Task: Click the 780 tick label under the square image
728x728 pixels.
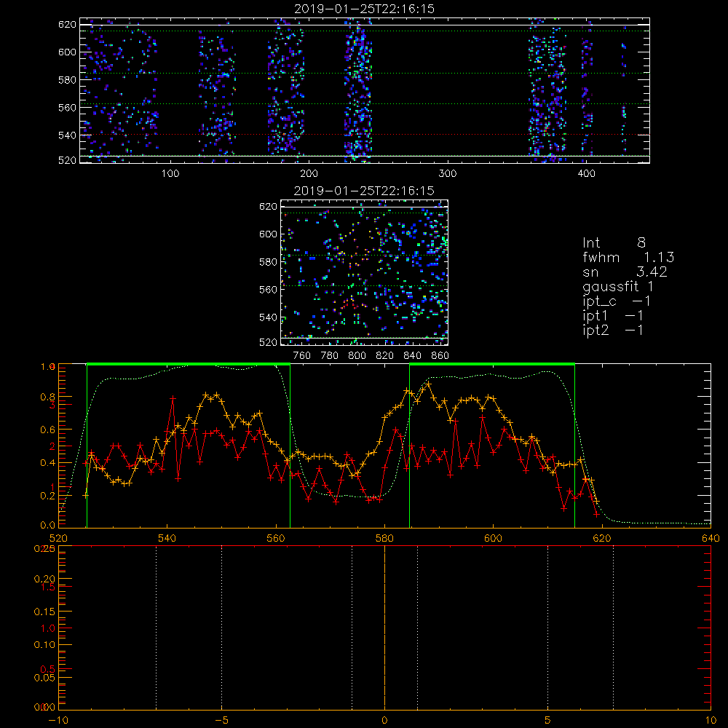Action: (330, 356)
